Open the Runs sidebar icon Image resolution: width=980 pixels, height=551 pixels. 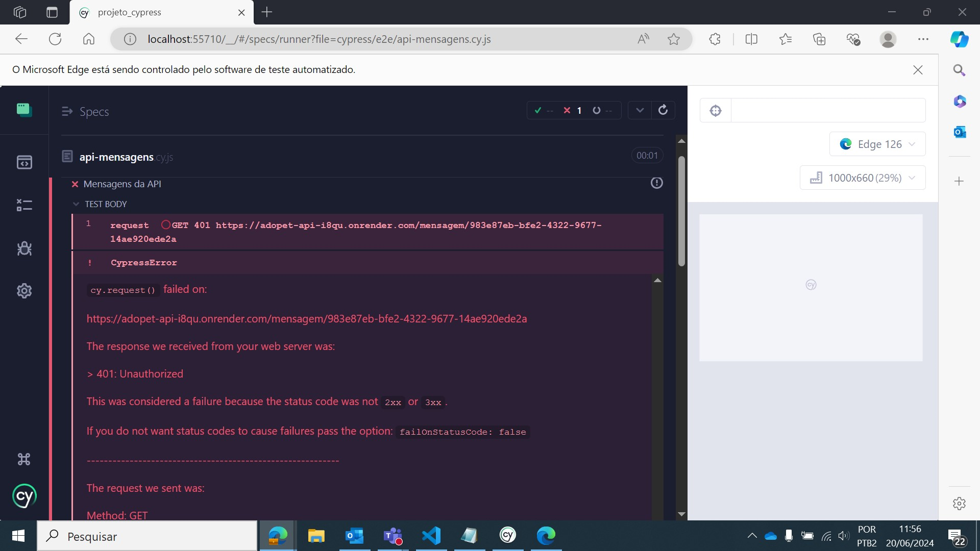(x=24, y=205)
